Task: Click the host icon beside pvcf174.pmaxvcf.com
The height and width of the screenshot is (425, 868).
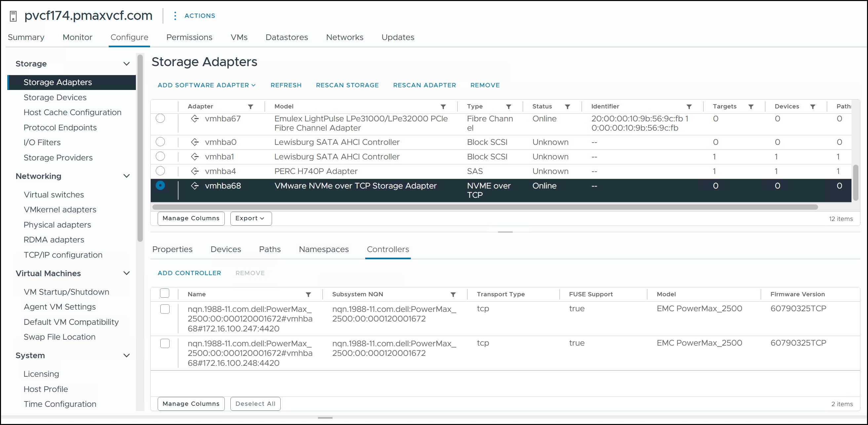Action: click(13, 16)
